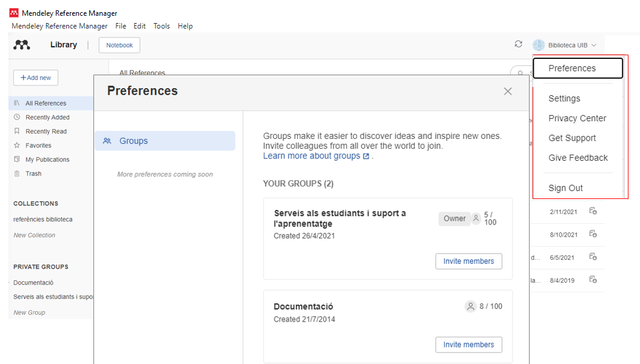The image size is (640, 364).
Task: Click the Owner badge on group card
Action: (x=455, y=219)
